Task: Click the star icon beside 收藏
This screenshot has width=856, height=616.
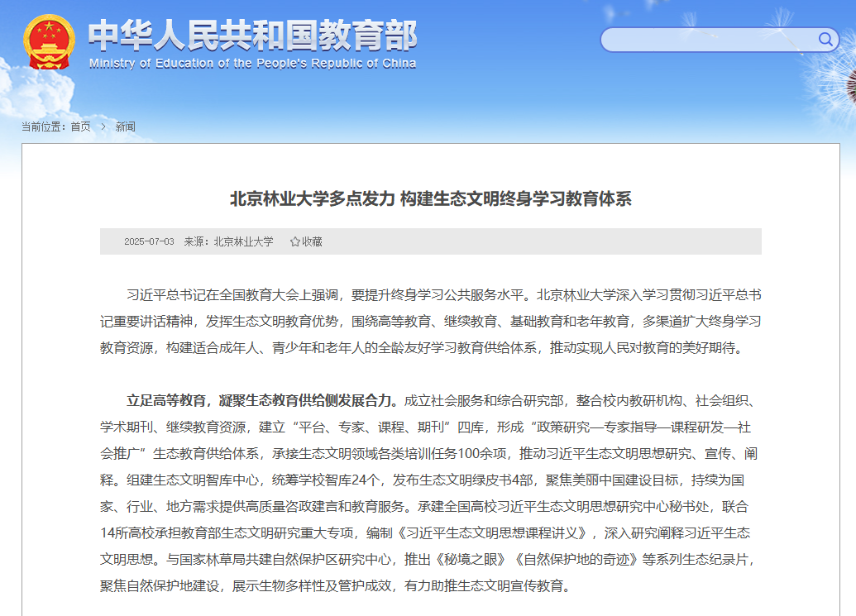Action: (x=294, y=241)
